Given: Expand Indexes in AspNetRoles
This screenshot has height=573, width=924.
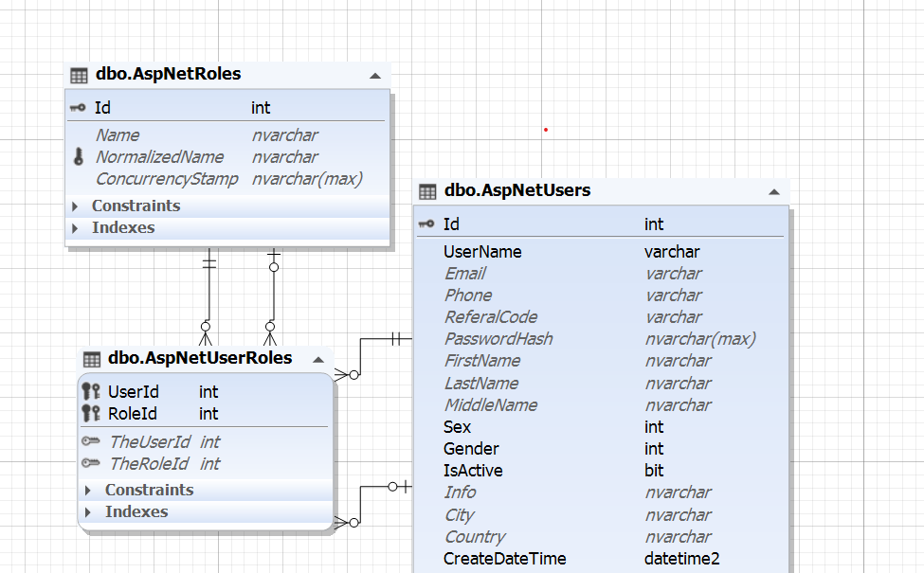Looking at the screenshot, I should tap(75, 228).
